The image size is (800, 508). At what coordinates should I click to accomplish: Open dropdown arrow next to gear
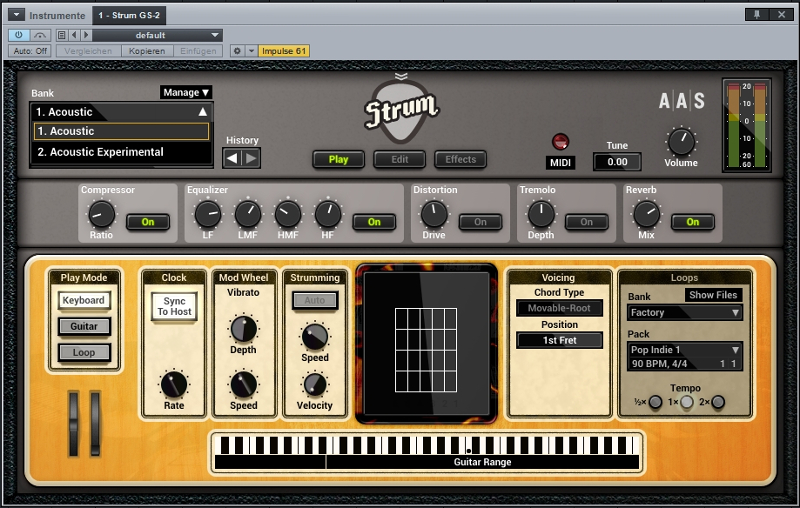tap(251, 51)
